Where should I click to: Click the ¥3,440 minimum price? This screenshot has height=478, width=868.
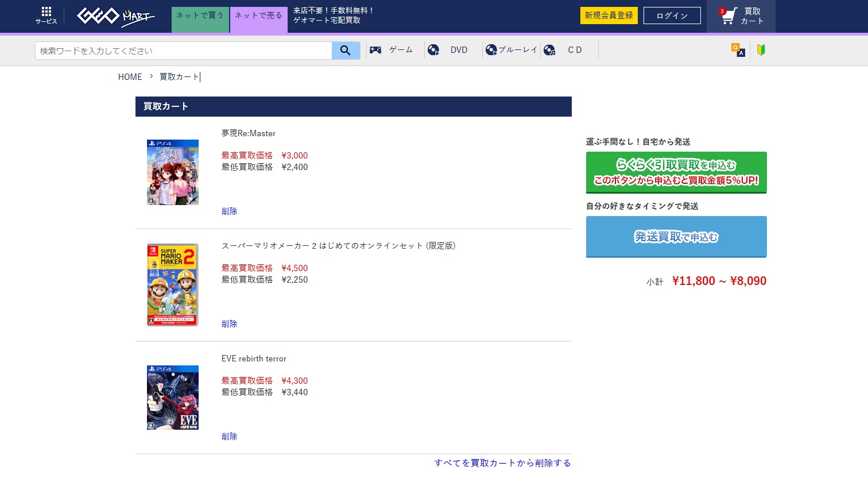[x=294, y=392]
